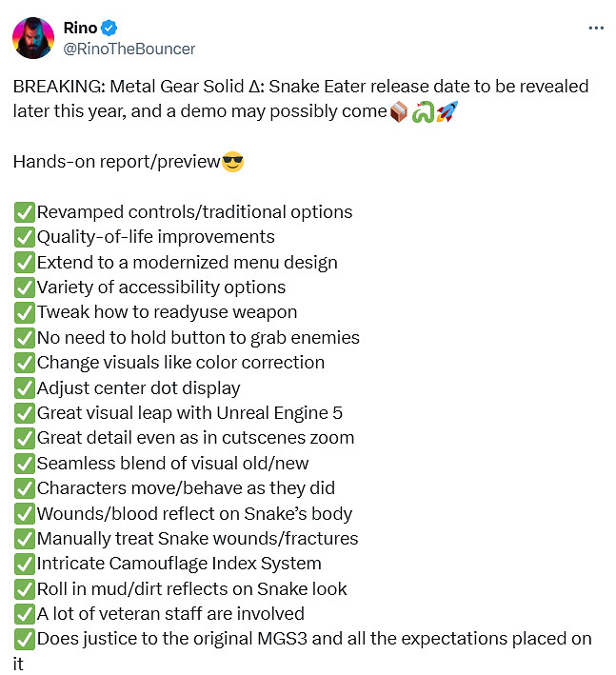Click check icon beside Intricate Camouflage Index System
Image resolution: width=616 pixels, height=675 pixels.
coord(25,564)
